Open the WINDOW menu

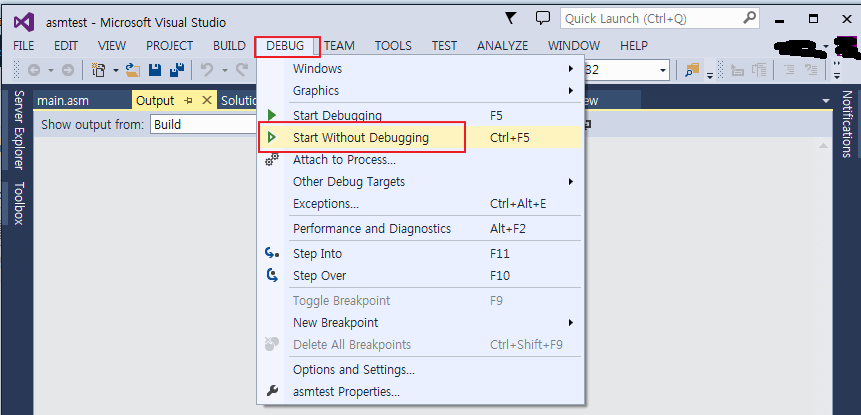[x=574, y=46]
